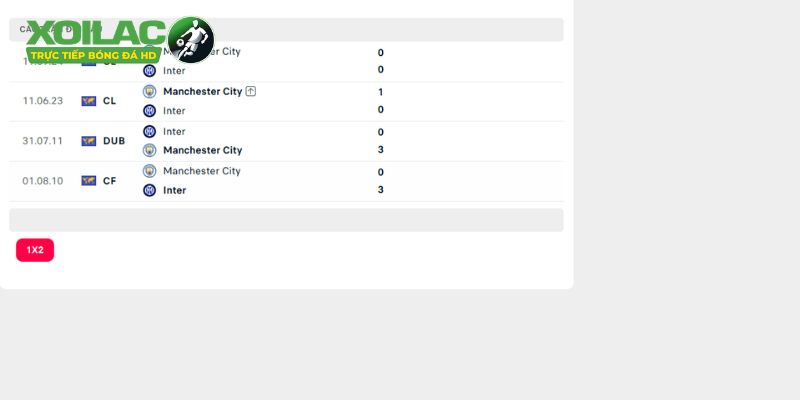Select the 1X2 odds button
800x400 pixels.
35,250
